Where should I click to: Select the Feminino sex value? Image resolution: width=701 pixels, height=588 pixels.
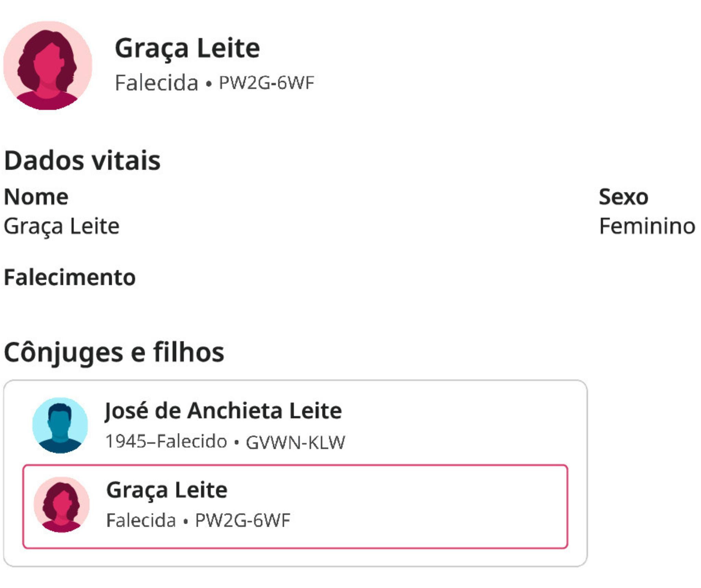(x=647, y=226)
